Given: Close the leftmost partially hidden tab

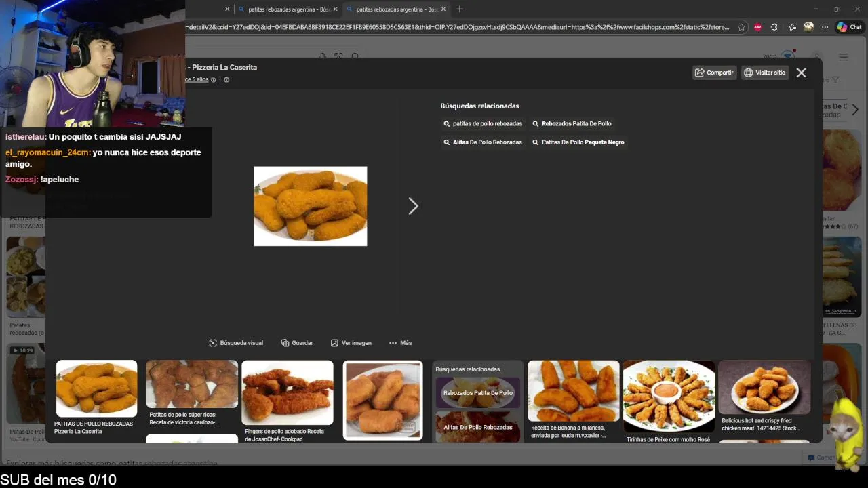Looking at the screenshot, I should point(227,9).
